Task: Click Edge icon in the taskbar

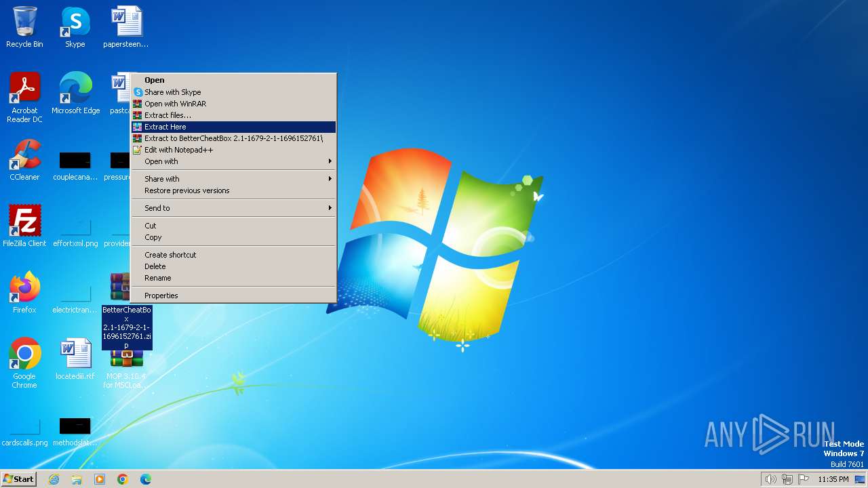Action: pyautogui.click(x=146, y=479)
